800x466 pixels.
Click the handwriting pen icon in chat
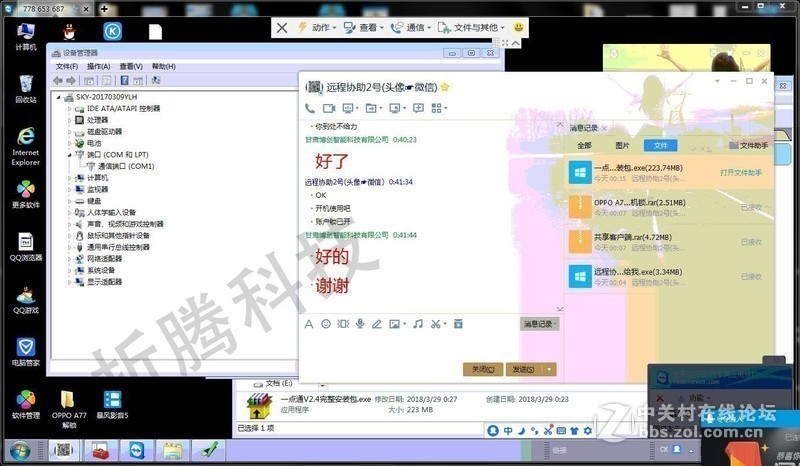click(377, 324)
